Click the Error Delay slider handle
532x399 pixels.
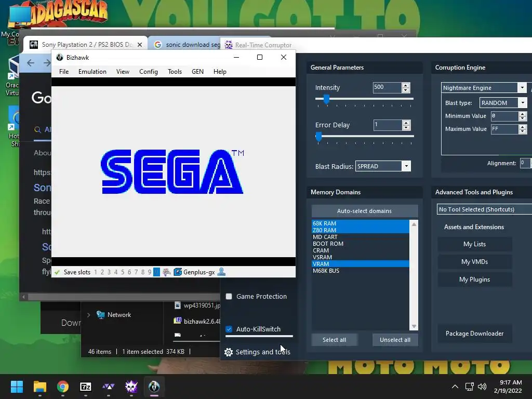[x=318, y=137]
